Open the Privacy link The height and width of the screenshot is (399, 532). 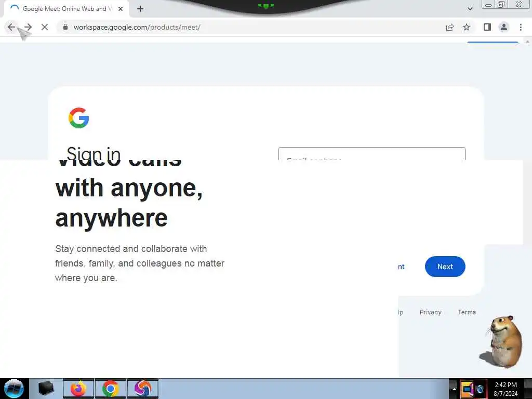coord(430,312)
